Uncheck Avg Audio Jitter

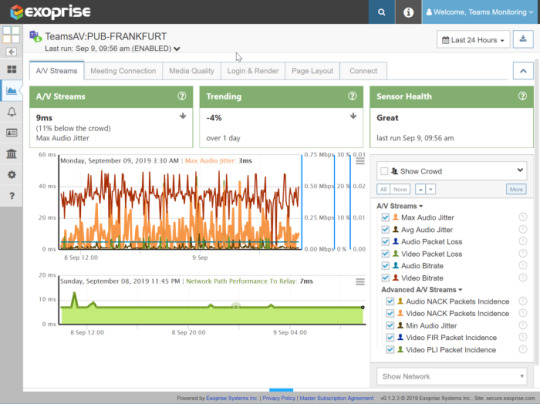pyautogui.click(x=385, y=229)
